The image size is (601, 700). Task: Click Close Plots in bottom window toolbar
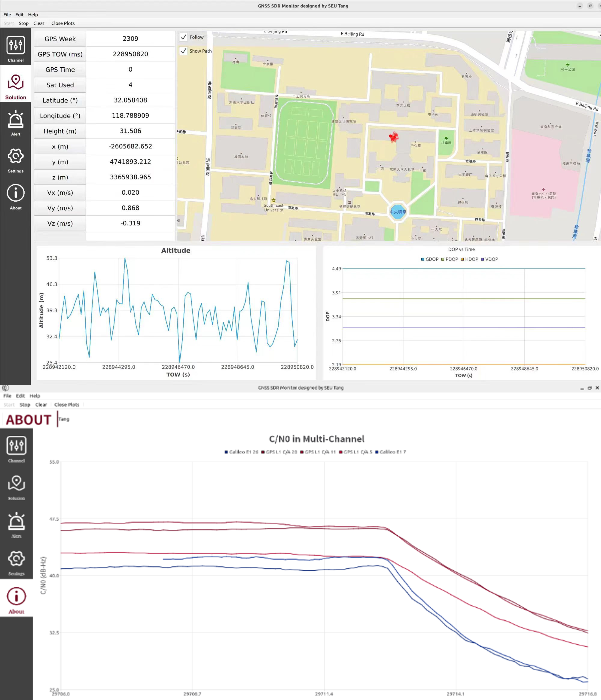tap(67, 405)
